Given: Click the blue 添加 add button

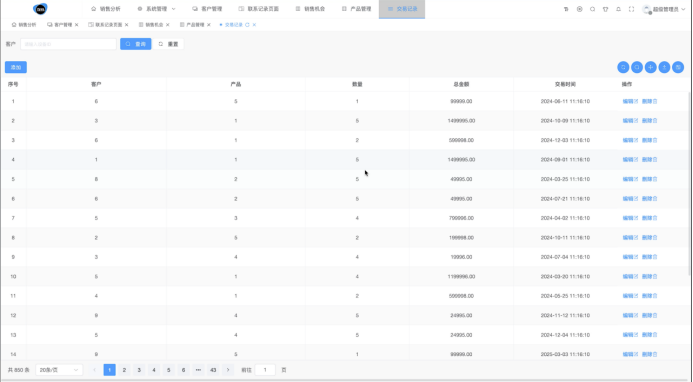Looking at the screenshot, I should click(16, 67).
